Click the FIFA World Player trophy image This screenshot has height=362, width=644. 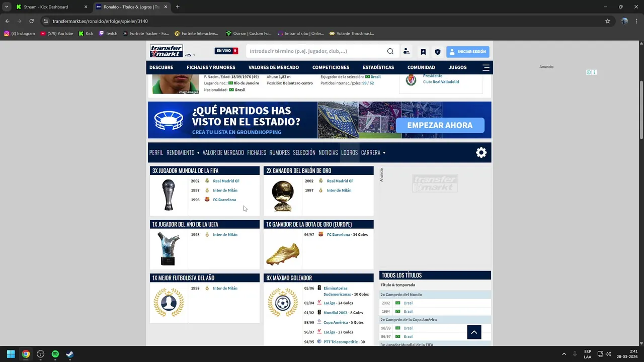pos(169,195)
